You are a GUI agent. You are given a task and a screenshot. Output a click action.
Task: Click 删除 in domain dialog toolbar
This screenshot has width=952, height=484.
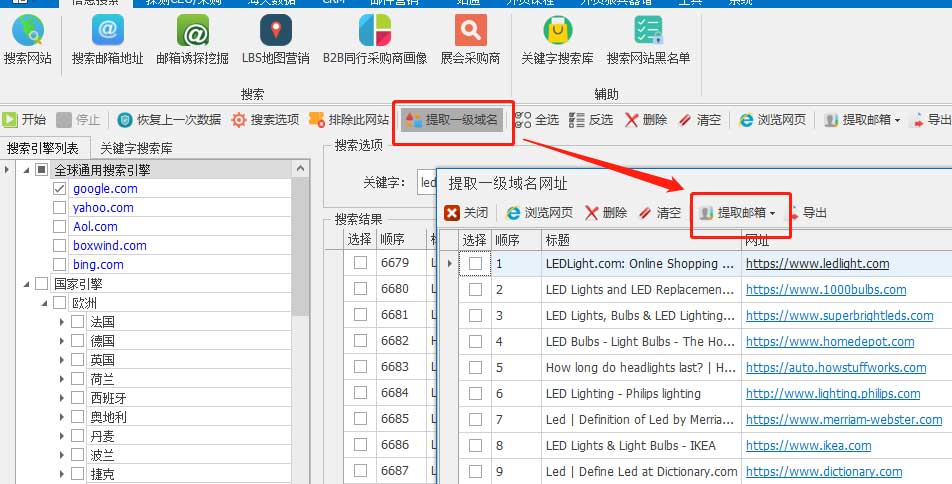606,213
